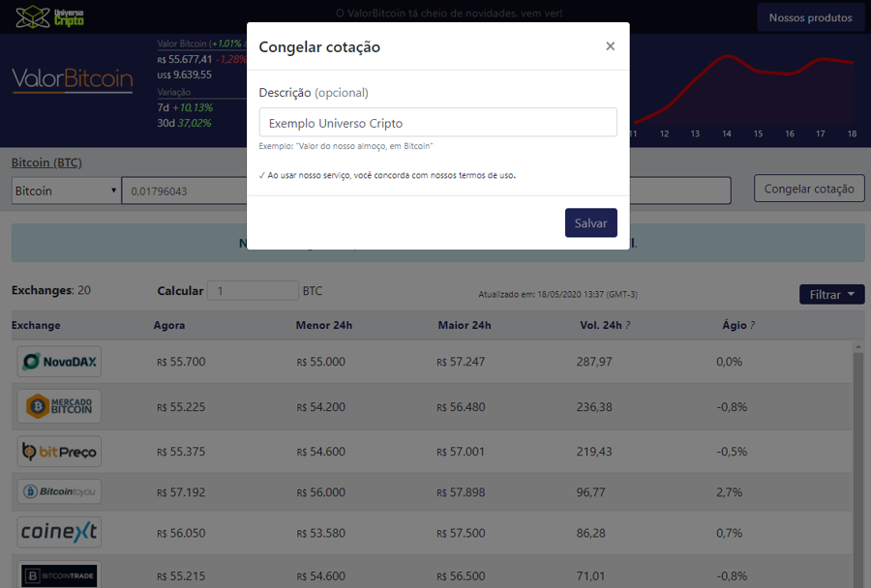This screenshot has width=871, height=588.
Task: Select bitPreço price R$ 55.375
Action: (x=181, y=452)
